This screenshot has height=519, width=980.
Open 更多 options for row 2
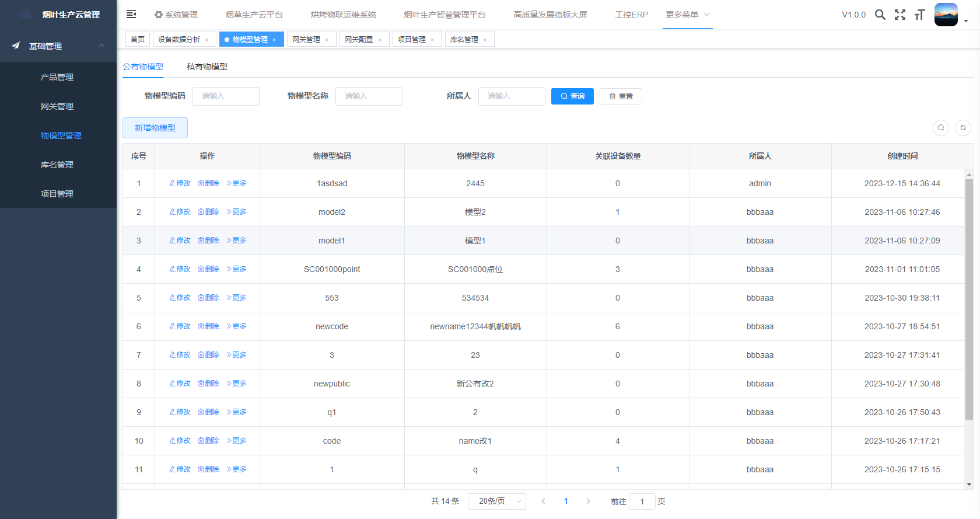click(x=236, y=212)
